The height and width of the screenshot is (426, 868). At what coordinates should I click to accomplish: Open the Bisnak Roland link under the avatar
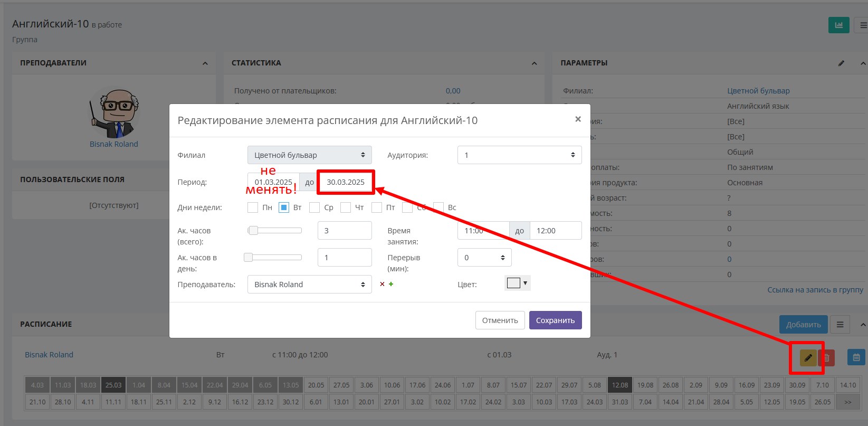(114, 144)
